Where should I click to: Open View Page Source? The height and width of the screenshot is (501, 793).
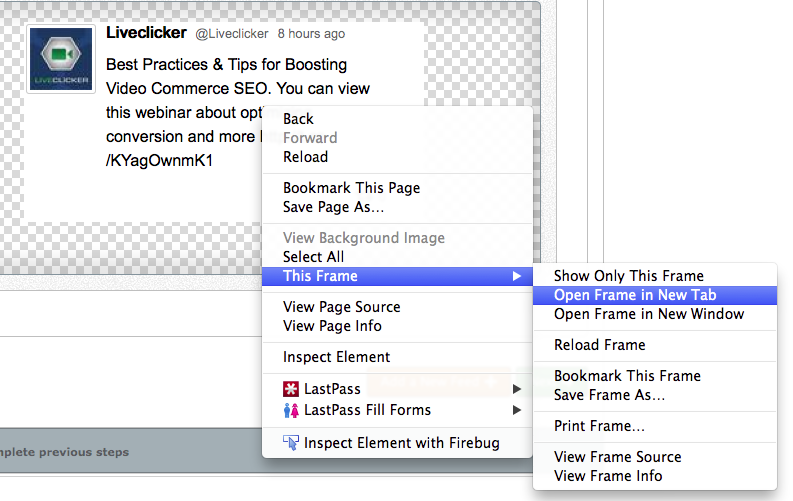341,307
